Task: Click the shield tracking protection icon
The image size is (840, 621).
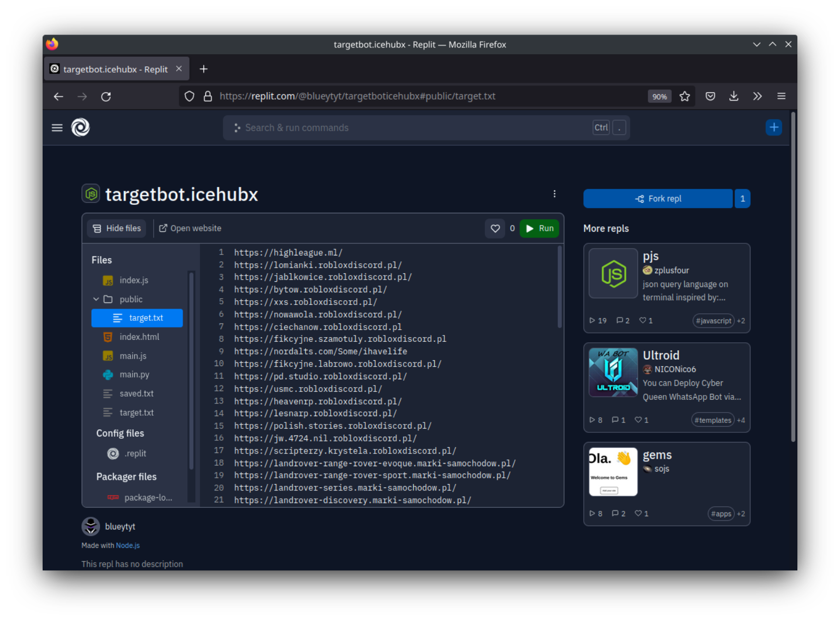Action: (x=189, y=96)
